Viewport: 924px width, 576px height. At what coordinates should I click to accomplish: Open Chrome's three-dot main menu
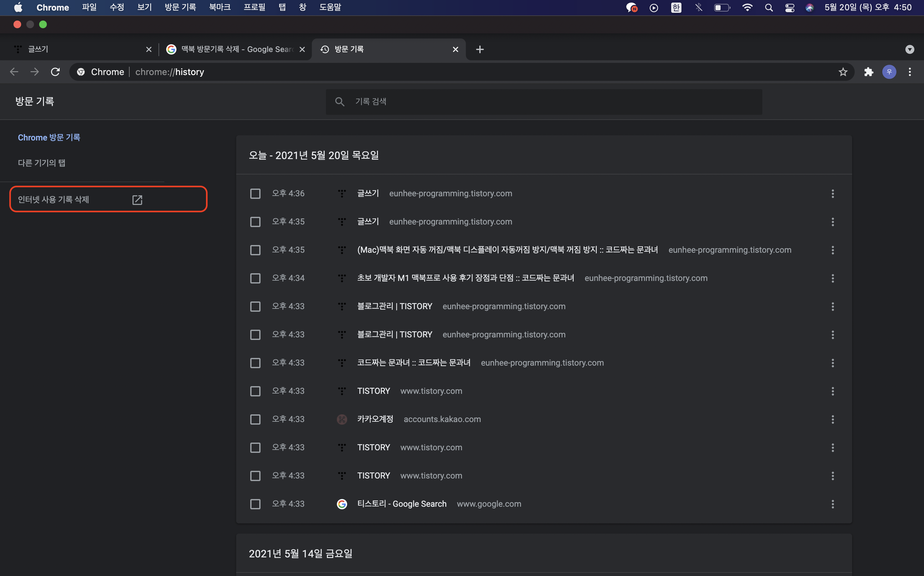[x=910, y=72]
